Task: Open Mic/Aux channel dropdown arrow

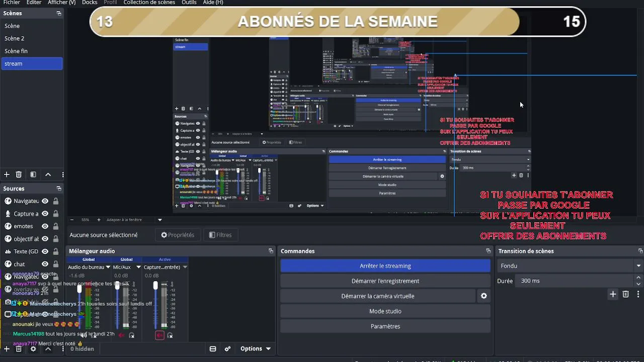Action: coord(138,267)
